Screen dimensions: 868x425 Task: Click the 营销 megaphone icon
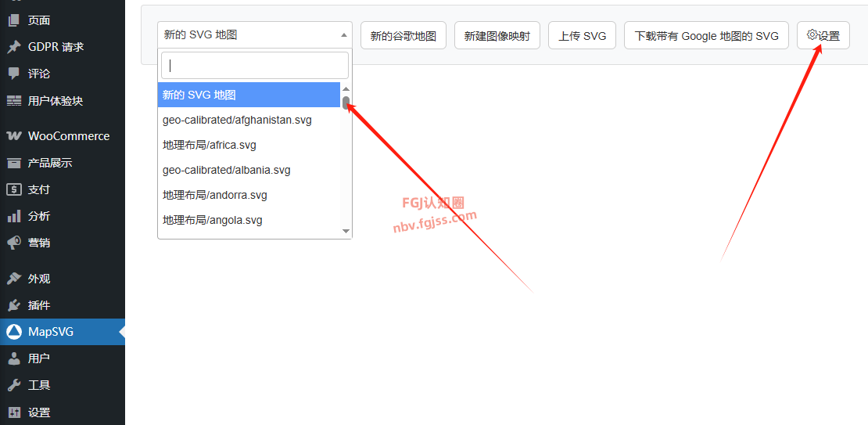click(14, 243)
